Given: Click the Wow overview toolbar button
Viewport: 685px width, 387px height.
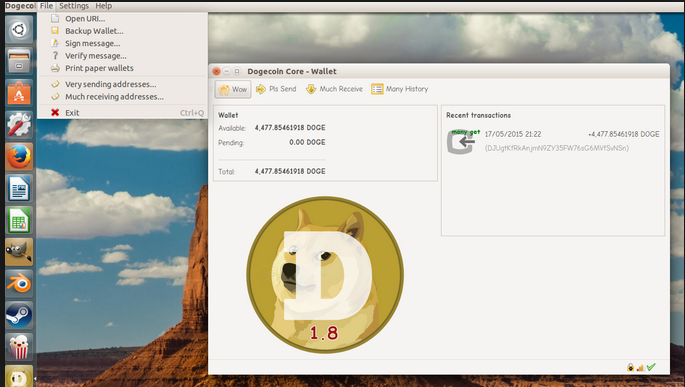Looking at the screenshot, I should click(233, 89).
